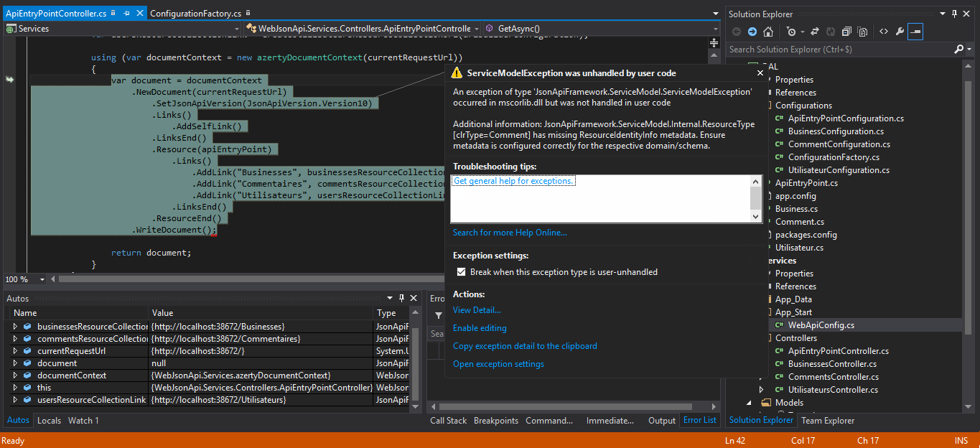Click Collapse All icon in Solution Explorer
The width and height of the screenshot is (980, 448).
846,32
